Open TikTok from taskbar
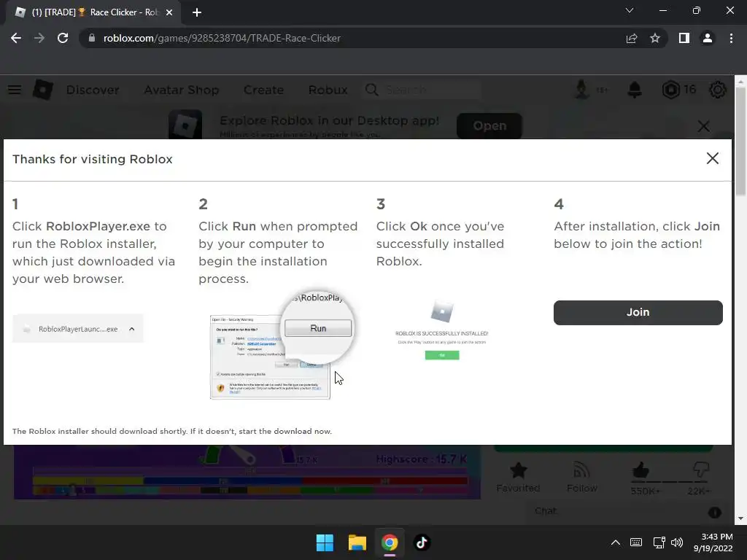This screenshot has height=560, width=747. [422, 542]
